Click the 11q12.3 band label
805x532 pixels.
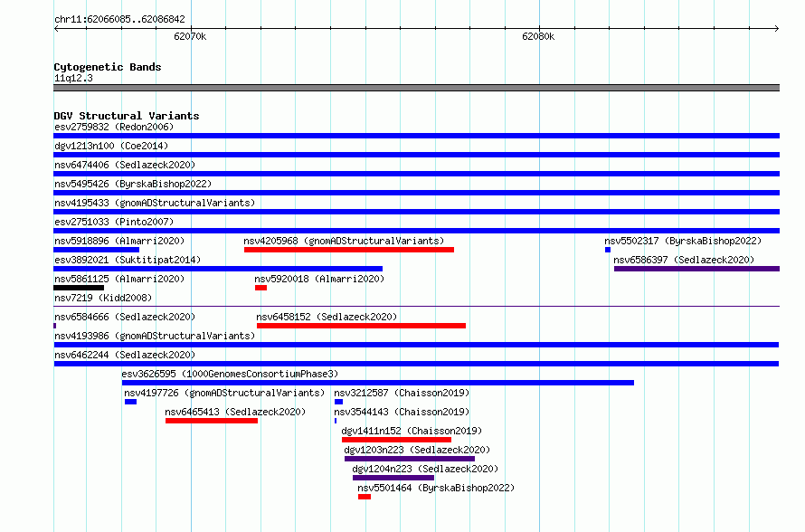73,78
